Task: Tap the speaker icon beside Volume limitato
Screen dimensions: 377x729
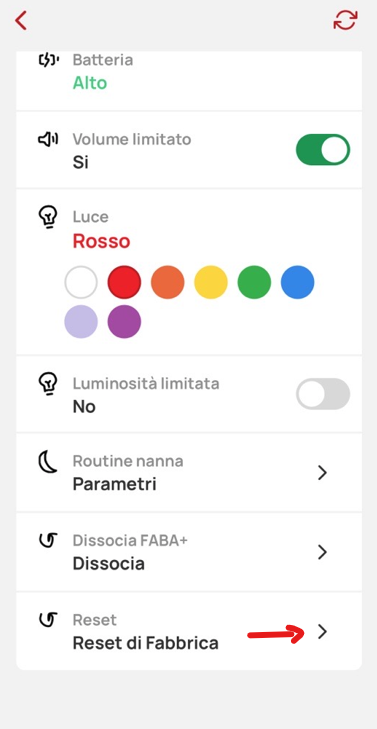Action: [x=48, y=139]
